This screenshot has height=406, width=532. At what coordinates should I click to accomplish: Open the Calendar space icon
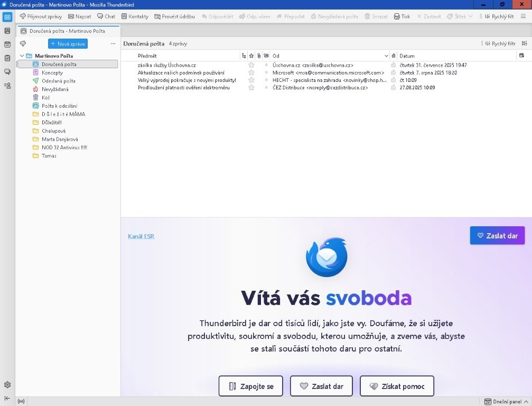[x=7, y=44]
